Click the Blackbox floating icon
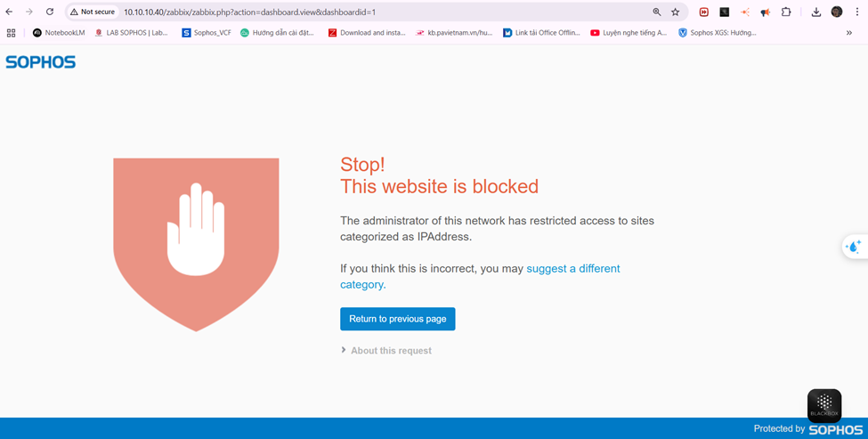 824,405
